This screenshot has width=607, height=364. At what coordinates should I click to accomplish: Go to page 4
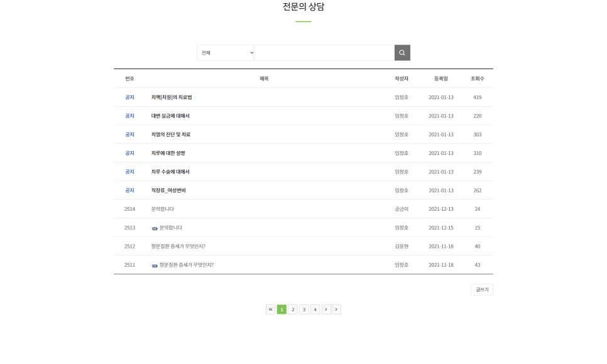[315, 309]
